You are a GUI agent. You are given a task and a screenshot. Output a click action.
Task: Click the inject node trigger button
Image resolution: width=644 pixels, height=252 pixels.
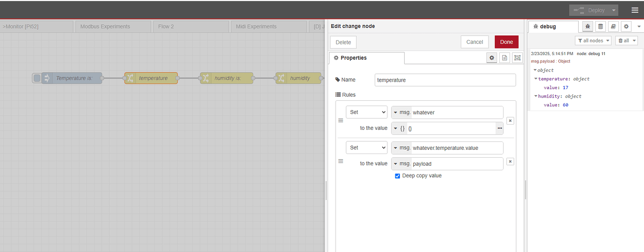[x=37, y=78]
